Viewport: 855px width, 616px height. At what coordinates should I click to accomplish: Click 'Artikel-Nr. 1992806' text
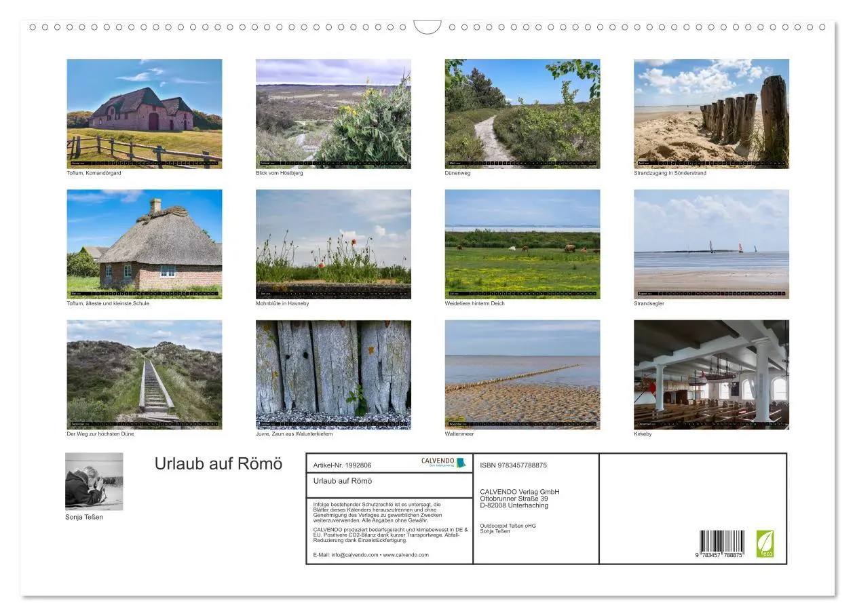click(x=343, y=465)
